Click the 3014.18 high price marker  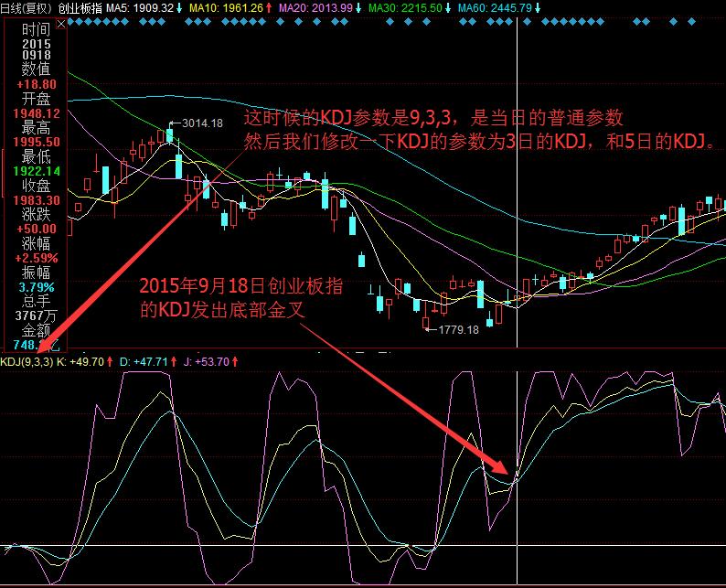pos(202,123)
